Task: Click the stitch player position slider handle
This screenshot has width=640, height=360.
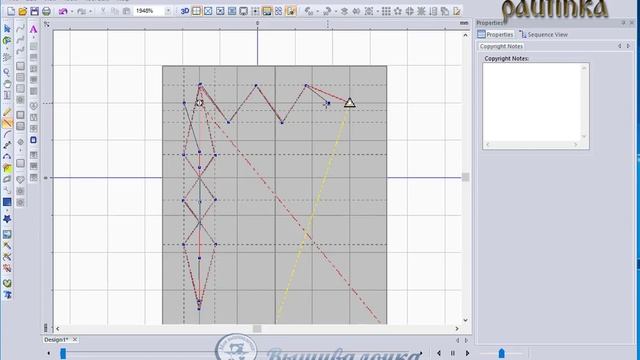Action: click(63, 353)
